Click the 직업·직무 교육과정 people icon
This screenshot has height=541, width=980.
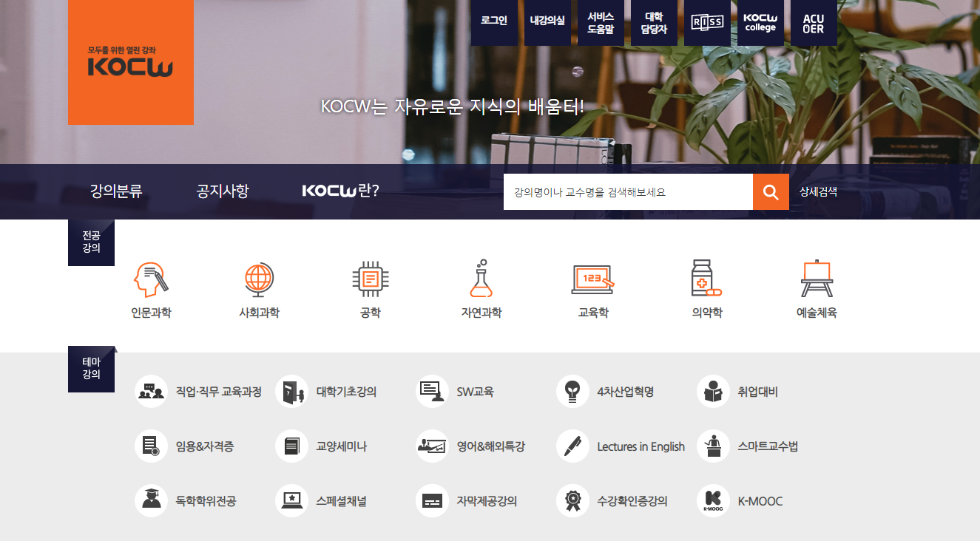point(151,392)
